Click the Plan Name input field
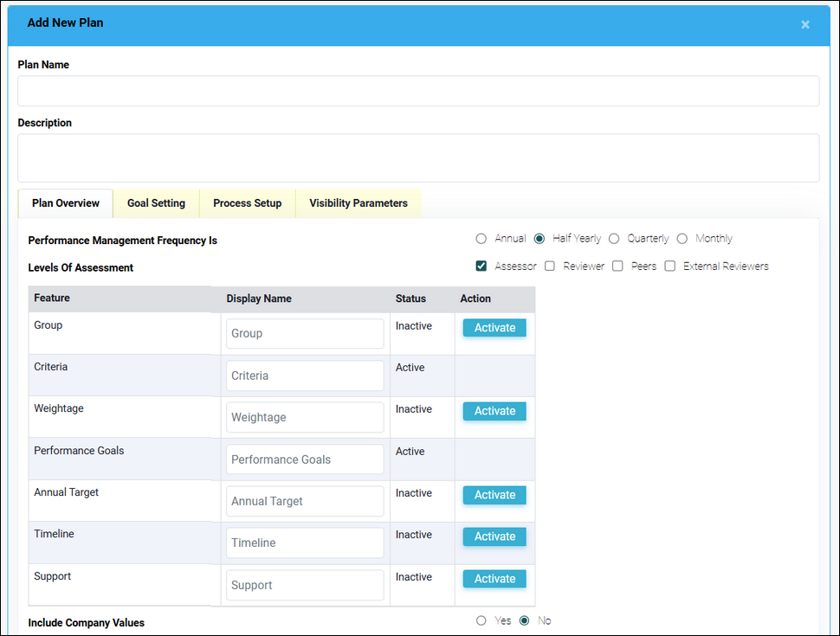This screenshot has width=840, height=636. pos(418,91)
